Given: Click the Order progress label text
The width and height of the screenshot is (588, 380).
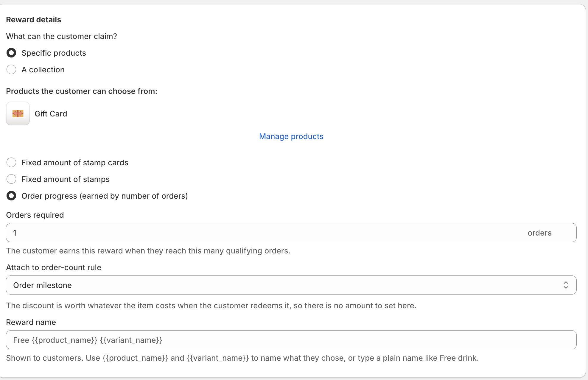Looking at the screenshot, I should pyautogui.click(x=105, y=196).
